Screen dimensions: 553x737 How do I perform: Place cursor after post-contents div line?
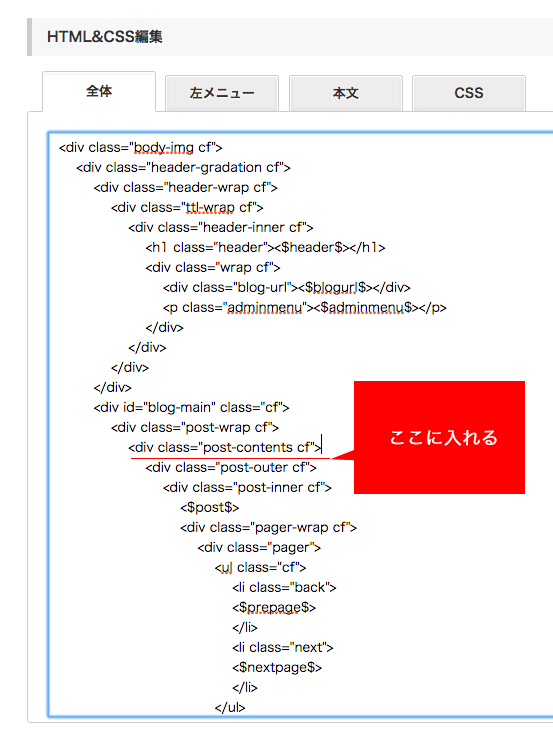tap(322, 447)
